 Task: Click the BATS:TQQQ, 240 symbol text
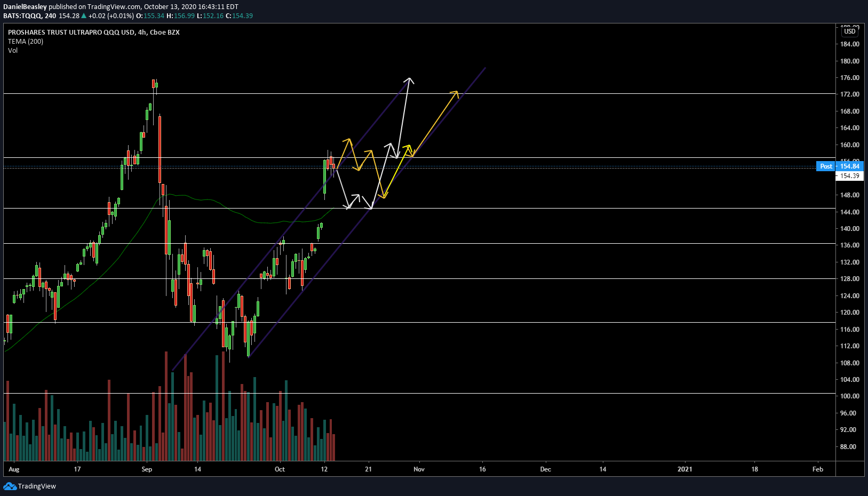[x=30, y=15]
